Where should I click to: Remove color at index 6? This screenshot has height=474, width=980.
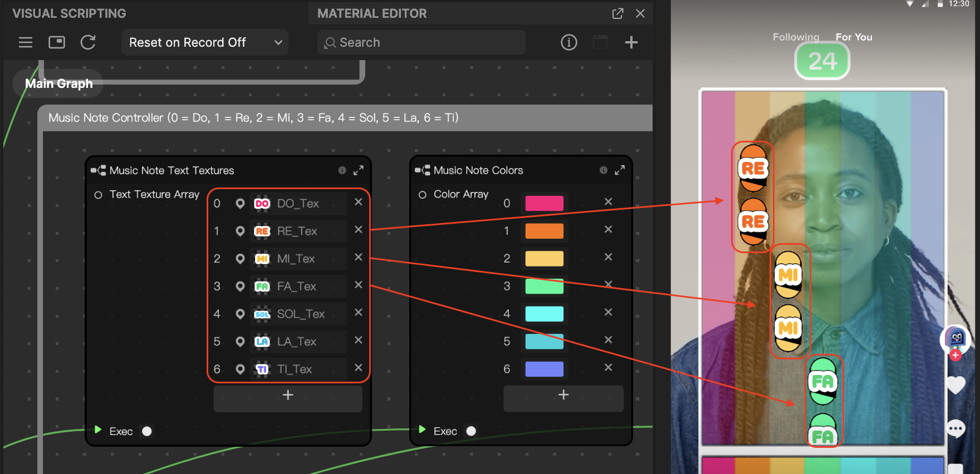[x=609, y=367]
